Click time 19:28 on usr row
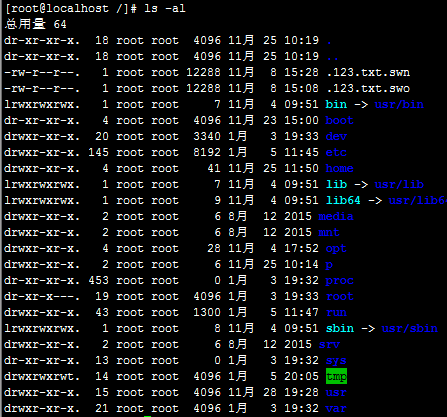Screen dimensions: 447x417 tap(301, 392)
